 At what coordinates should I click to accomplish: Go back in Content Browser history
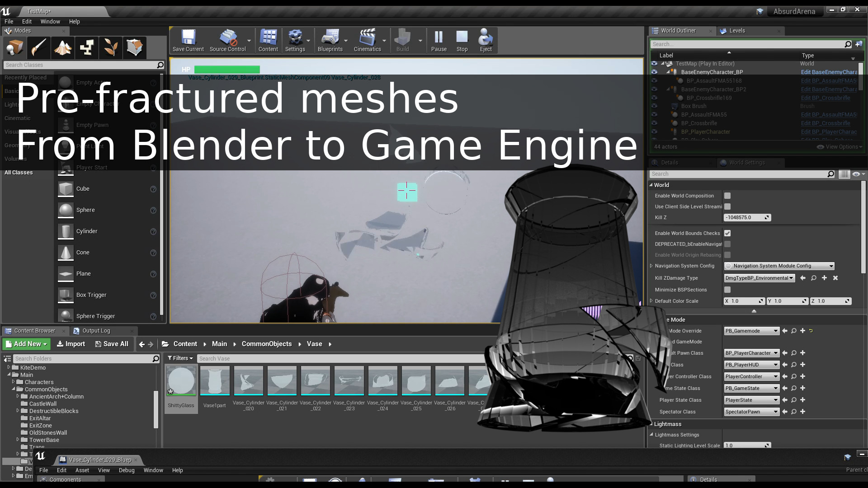pyautogui.click(x=142, y=344)
